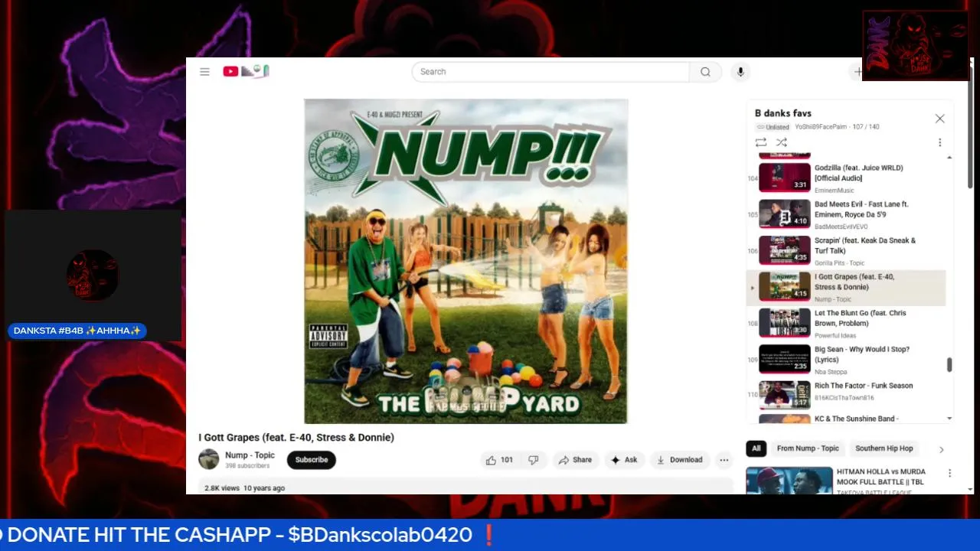This screenshot has height=551, width=980.
Task: Show more filter chips with right chevron
Action: (x=941, y=449)
